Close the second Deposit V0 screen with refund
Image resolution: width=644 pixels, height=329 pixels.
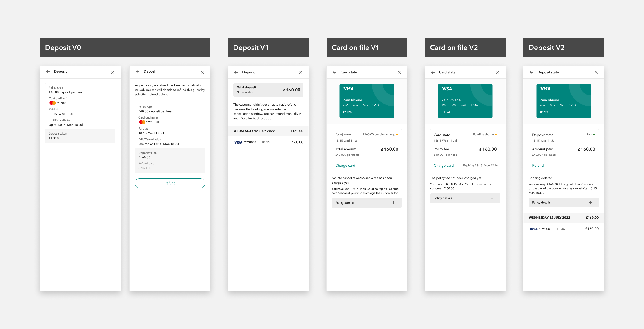(202, 72)
